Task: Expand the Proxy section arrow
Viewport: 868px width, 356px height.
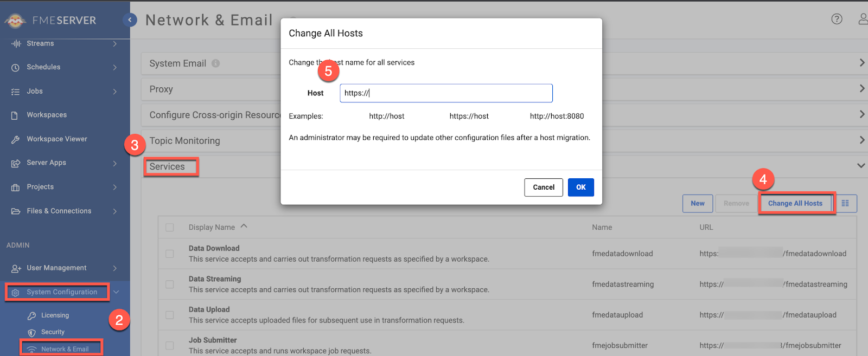Action: tap(862, 88)
